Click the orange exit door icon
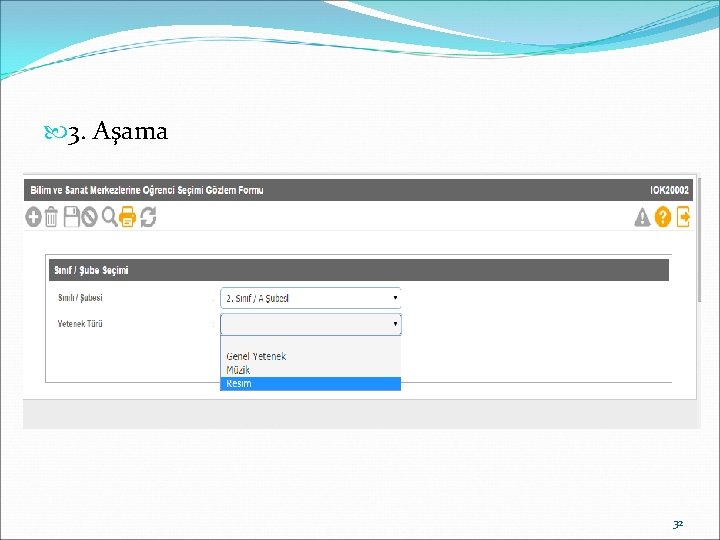Viewport: 720px width, 540px height. pos(683,217)
